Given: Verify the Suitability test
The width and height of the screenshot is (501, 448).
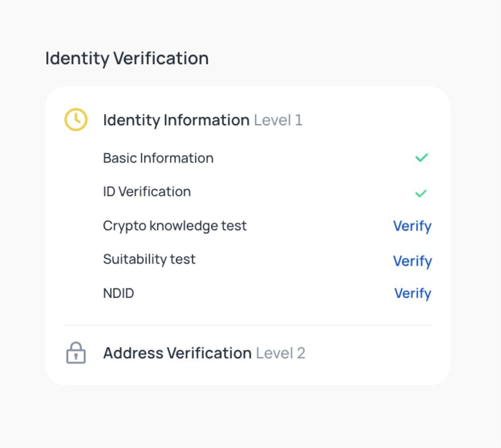Looking at the screenshot, I should point(412,261).
